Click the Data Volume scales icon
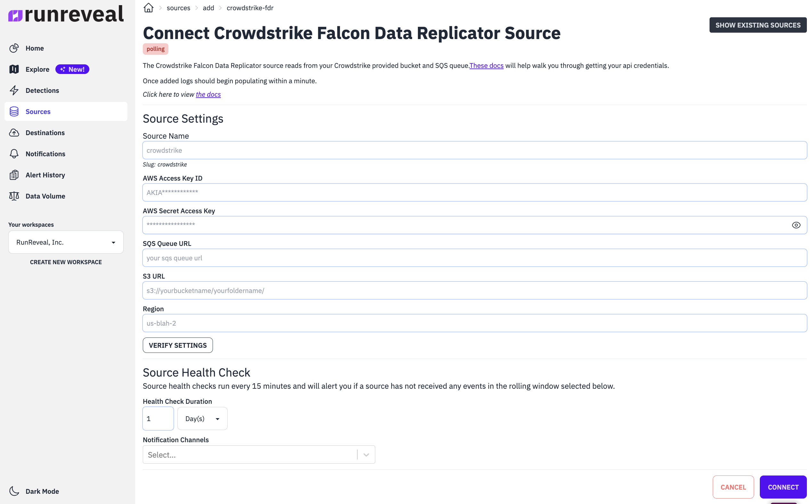 click(14, 196)
